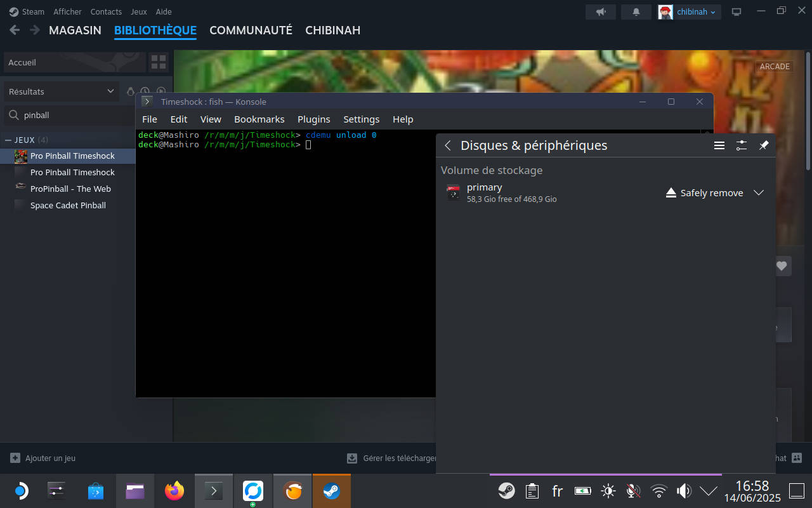The width and height of the screenshot is (812, 508).
Task: Go back in Disques & périphériques panel
Action: pyautogui.click(x=448, y=145)
